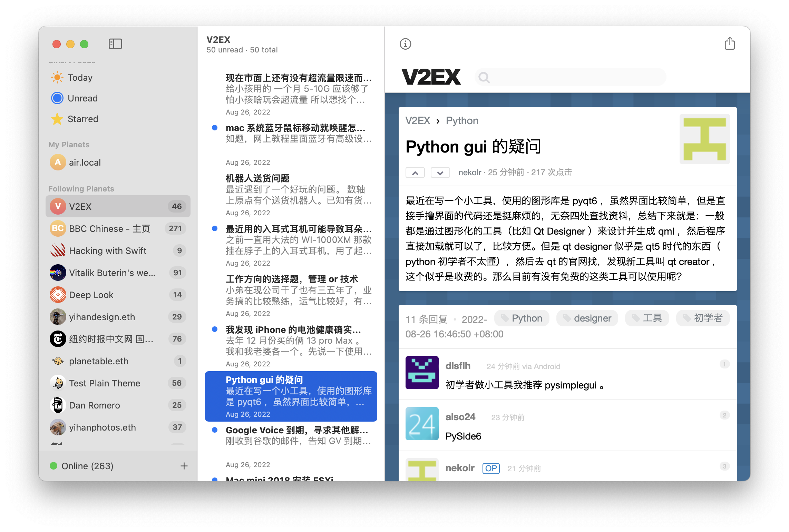789x532 pixels.
Task: Click the V2EX logo in article
Action: pos(431,77)
